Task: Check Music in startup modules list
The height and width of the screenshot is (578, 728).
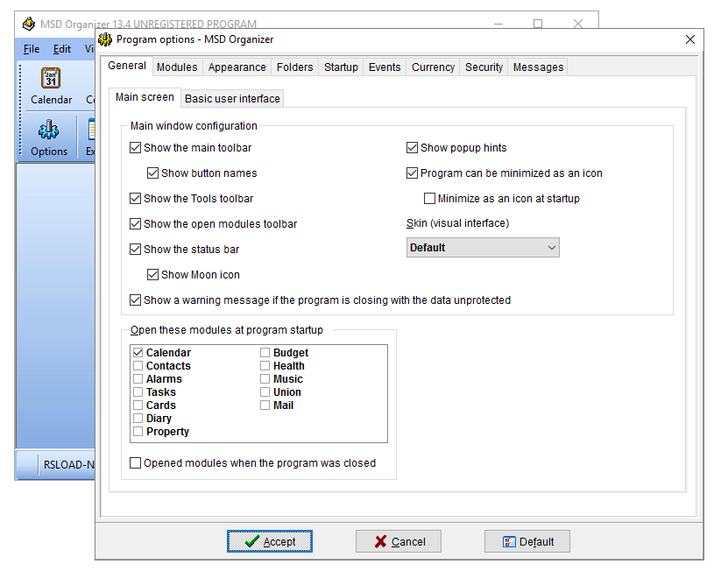Action: click(x=265, y=379)
